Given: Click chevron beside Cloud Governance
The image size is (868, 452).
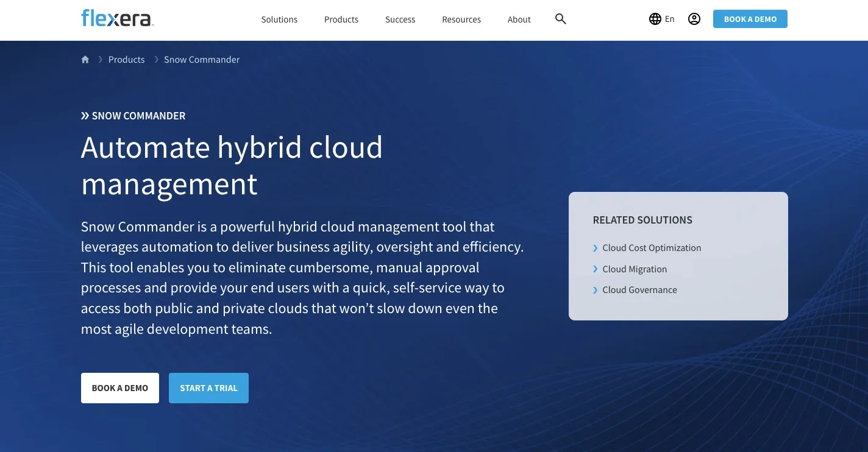Looking at the screenshot, I should point(596,290).
